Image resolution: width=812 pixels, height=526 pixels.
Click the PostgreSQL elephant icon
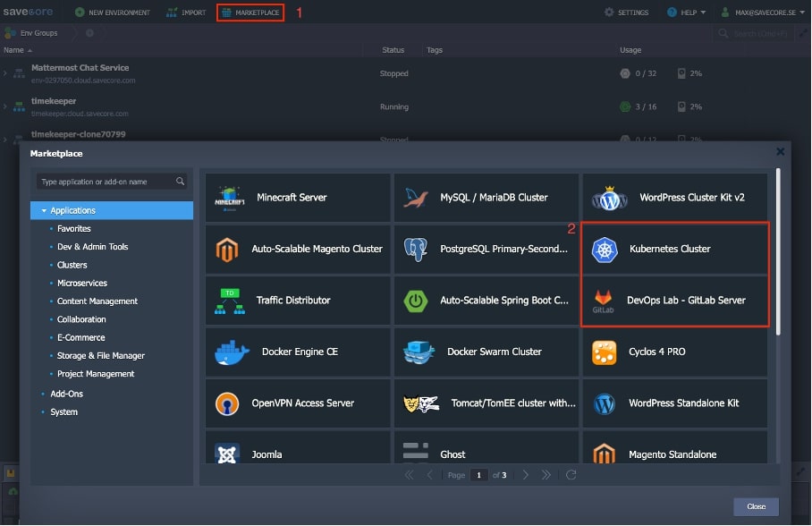click(416, 250)
